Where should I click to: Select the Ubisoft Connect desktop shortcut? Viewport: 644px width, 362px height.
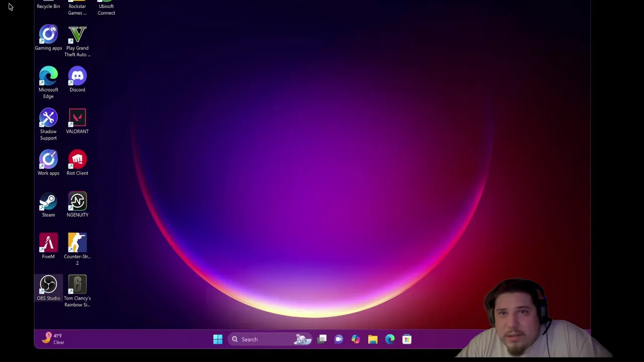tap(106, 8)
